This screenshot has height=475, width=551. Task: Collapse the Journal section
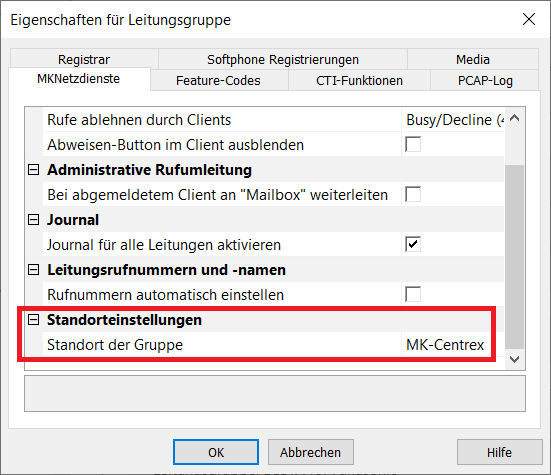click(34, 220)
